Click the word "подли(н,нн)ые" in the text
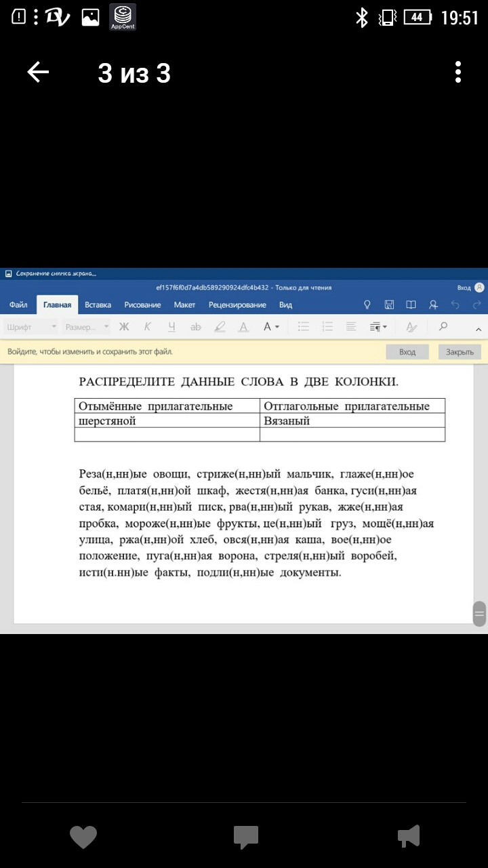 coord(235,572)
